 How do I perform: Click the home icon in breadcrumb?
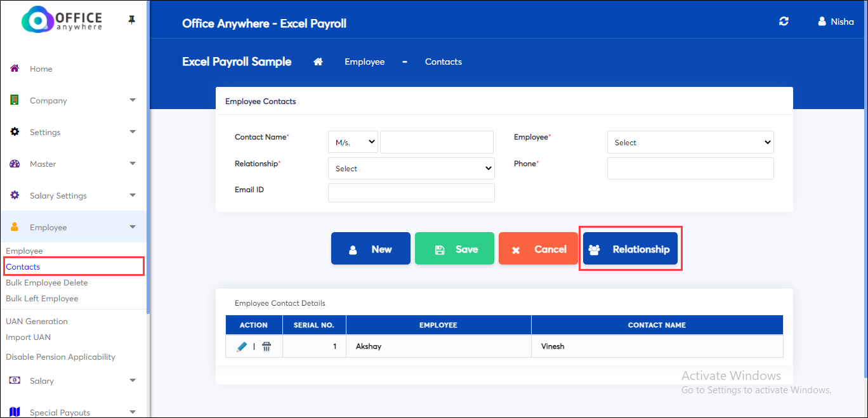tap(319, 62)
